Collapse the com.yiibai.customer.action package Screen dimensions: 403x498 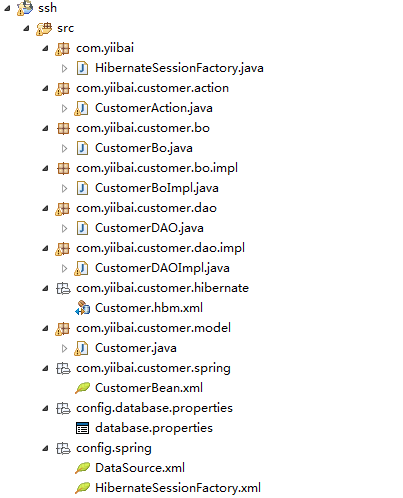pyautogui.click(x=45, y=89)
